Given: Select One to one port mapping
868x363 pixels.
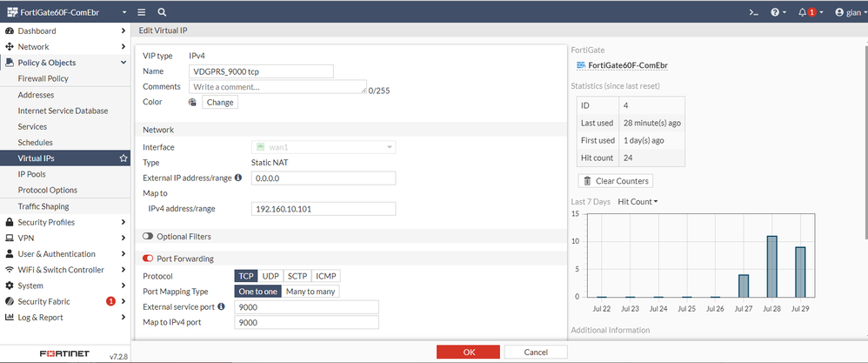Looking at the screenshot, I should [x=258, y=292].
